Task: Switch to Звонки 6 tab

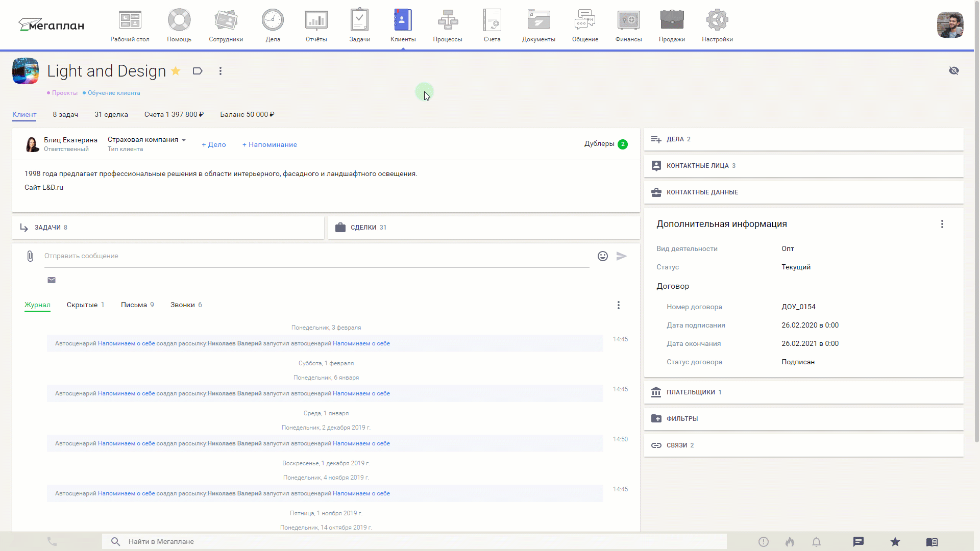Action: tap(185, 305)
